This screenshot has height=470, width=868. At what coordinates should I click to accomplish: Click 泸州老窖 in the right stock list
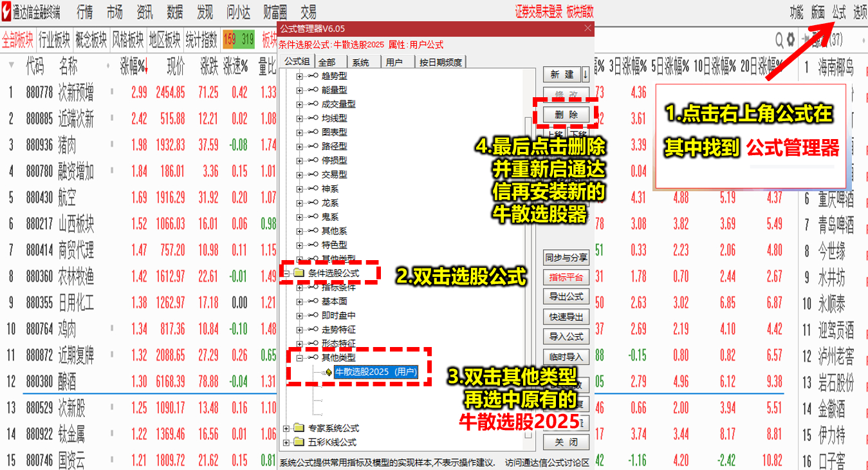click(836, 355)
